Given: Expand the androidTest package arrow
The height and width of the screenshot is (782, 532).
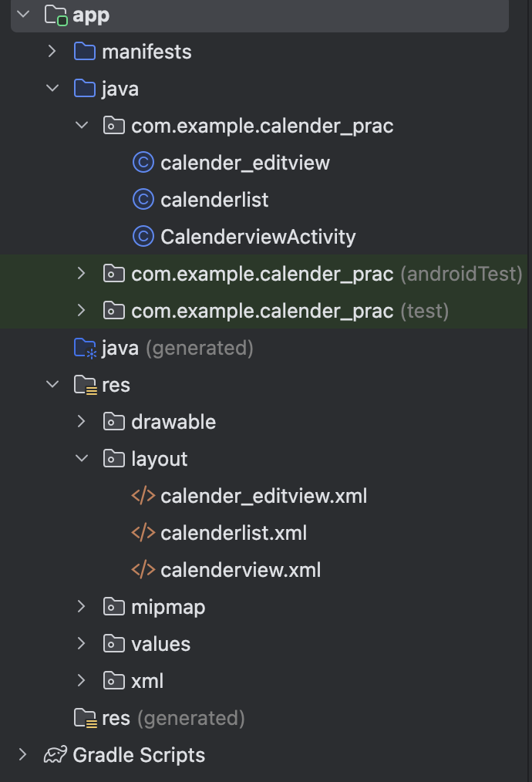Looking at the screenshot, I should tap(81, 273).
